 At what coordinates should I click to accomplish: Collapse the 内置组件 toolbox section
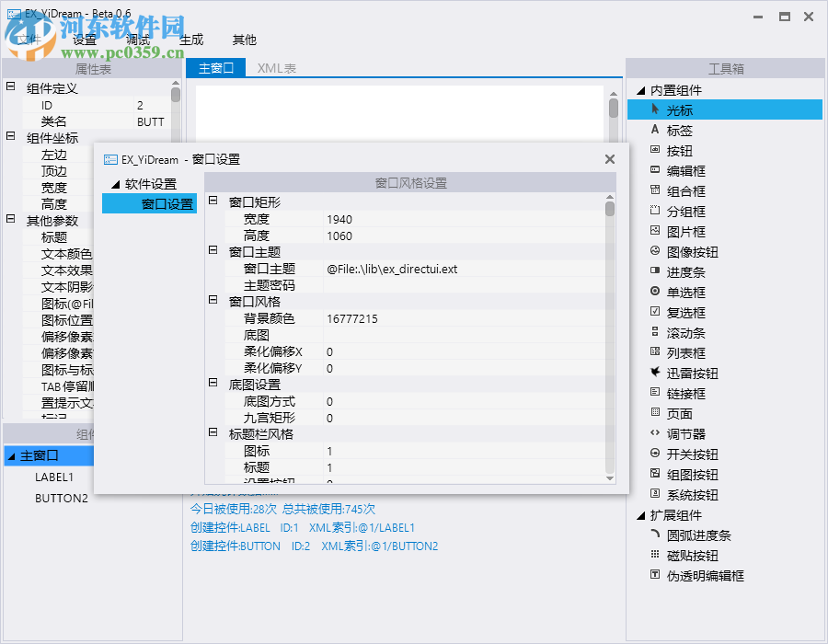(640, 89)
